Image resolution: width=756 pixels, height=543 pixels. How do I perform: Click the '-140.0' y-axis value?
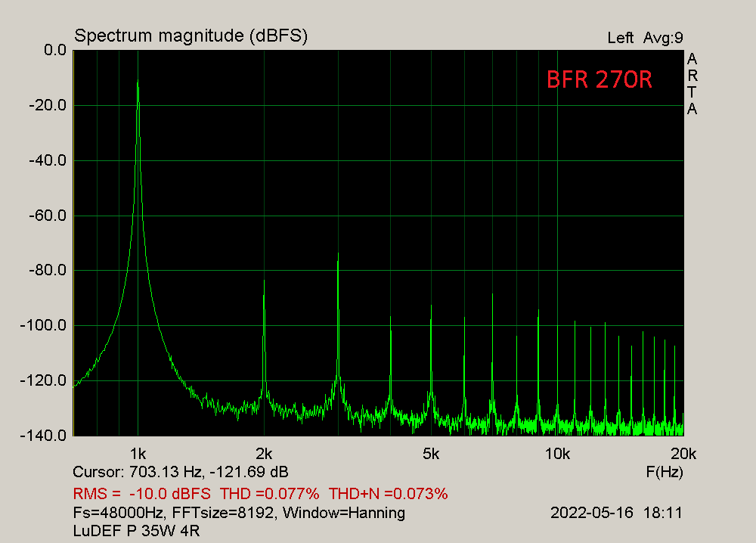point(43,436)
